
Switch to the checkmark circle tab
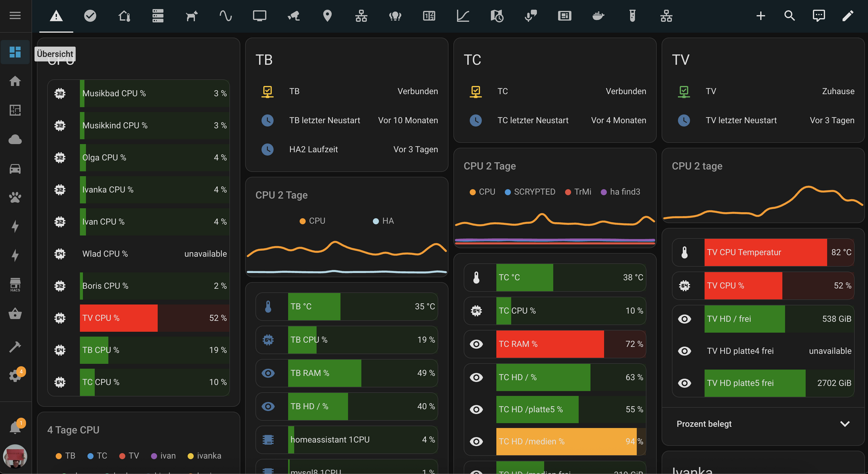coord(90,16)
